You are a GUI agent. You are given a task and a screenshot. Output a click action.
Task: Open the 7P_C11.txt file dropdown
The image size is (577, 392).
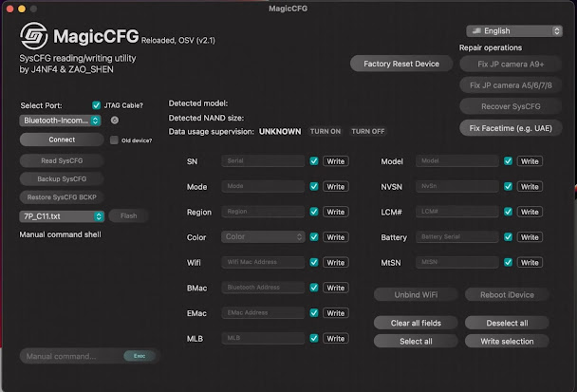point(62,216)
